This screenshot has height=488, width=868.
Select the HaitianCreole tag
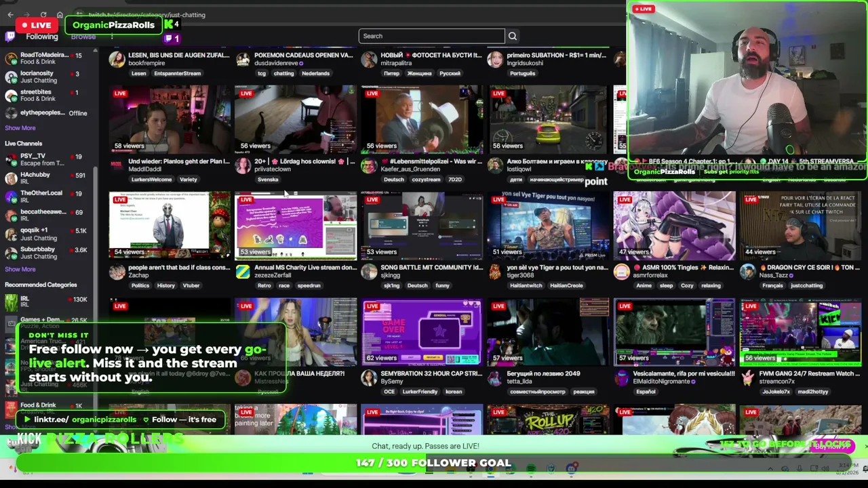(x=566, y=285)
